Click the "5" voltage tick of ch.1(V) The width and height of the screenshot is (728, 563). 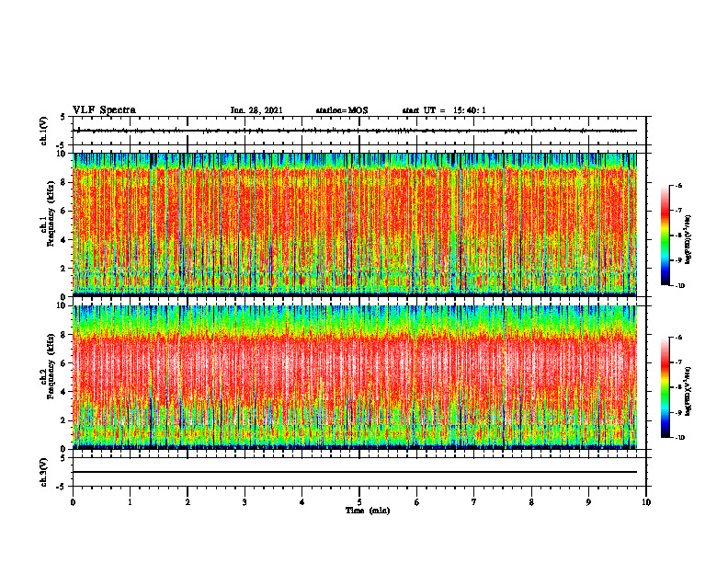63,117
